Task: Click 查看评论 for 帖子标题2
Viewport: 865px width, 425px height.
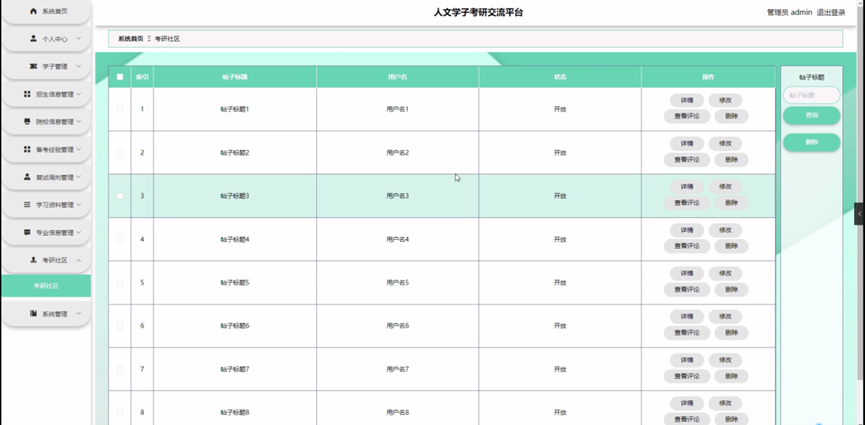Action: tap(687, 160)
